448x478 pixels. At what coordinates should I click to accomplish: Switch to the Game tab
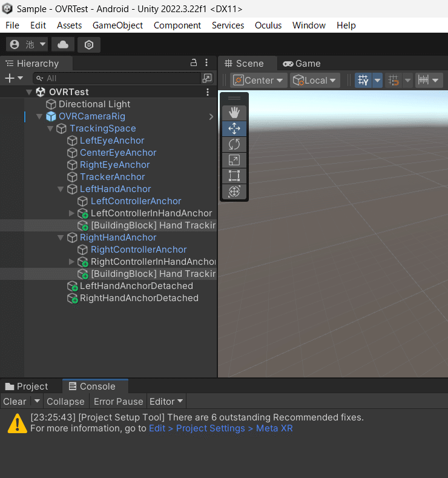(x=301, y=64)
